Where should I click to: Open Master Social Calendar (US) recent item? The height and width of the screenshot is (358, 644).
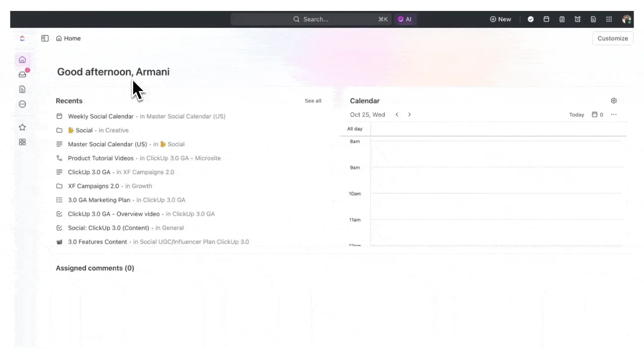(x=107, y=144)
